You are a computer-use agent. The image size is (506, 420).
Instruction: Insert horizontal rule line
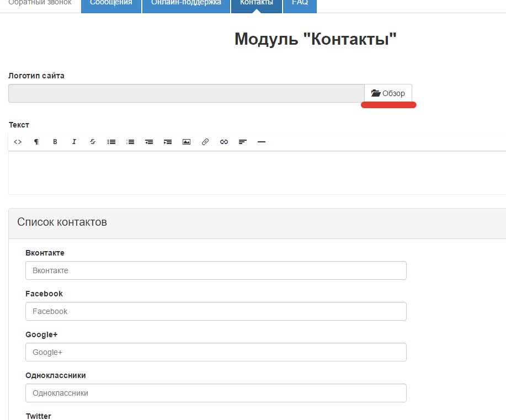click(262, 142)
